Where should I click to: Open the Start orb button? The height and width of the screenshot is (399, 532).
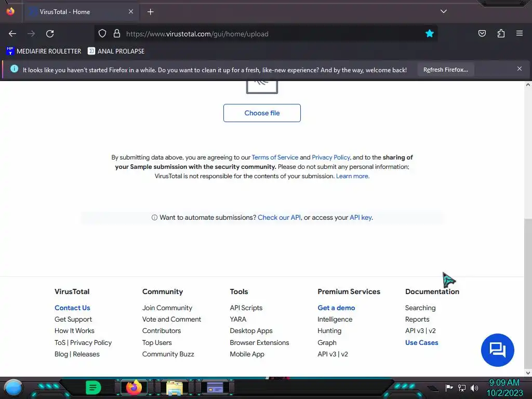point(14,388)
